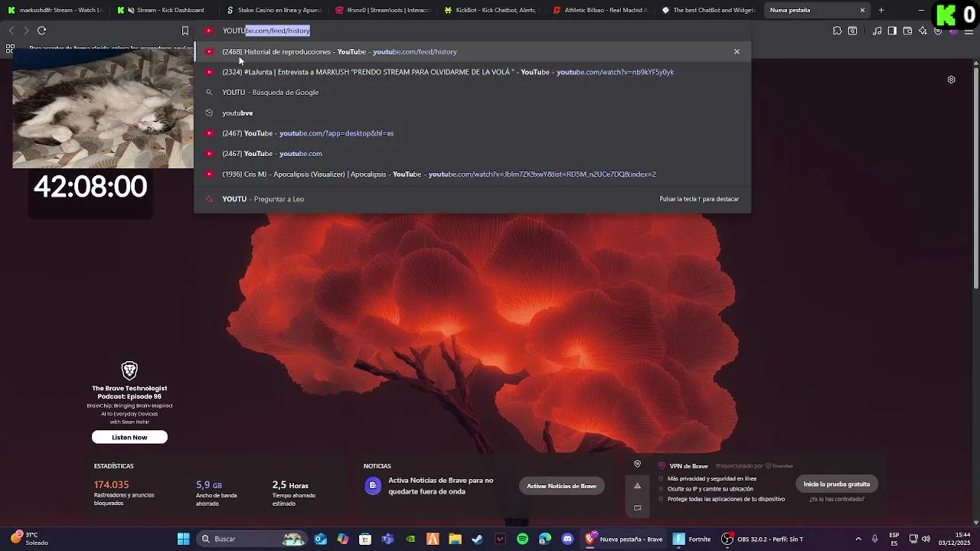The image size is (980, 551).
Task: Click the ESP ES language indicator
Action: [x=894, y=539]
